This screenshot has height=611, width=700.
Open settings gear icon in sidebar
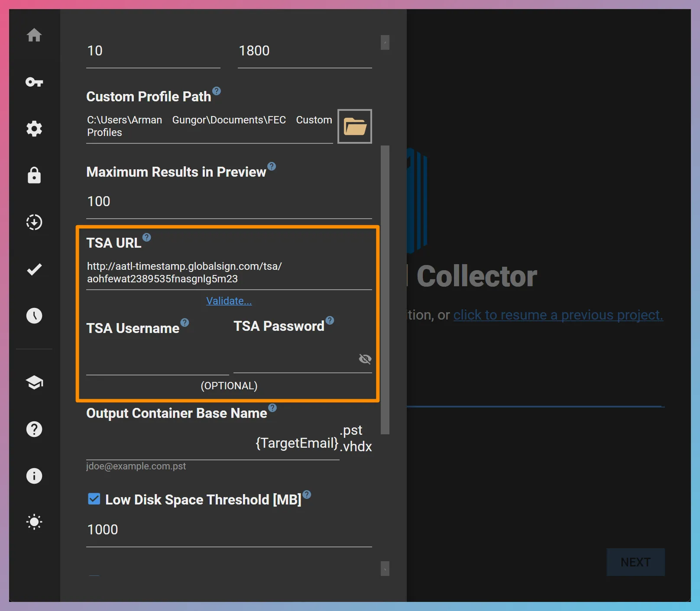[x=34, y=129]
